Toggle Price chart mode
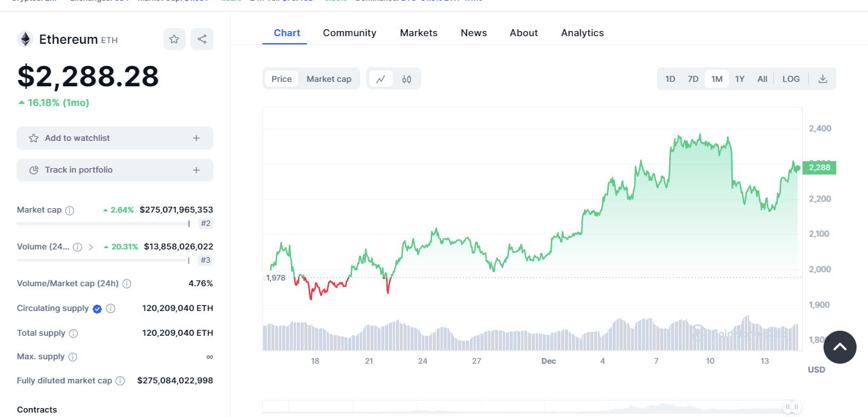The image size is (868, 417). tap(281, 79)
